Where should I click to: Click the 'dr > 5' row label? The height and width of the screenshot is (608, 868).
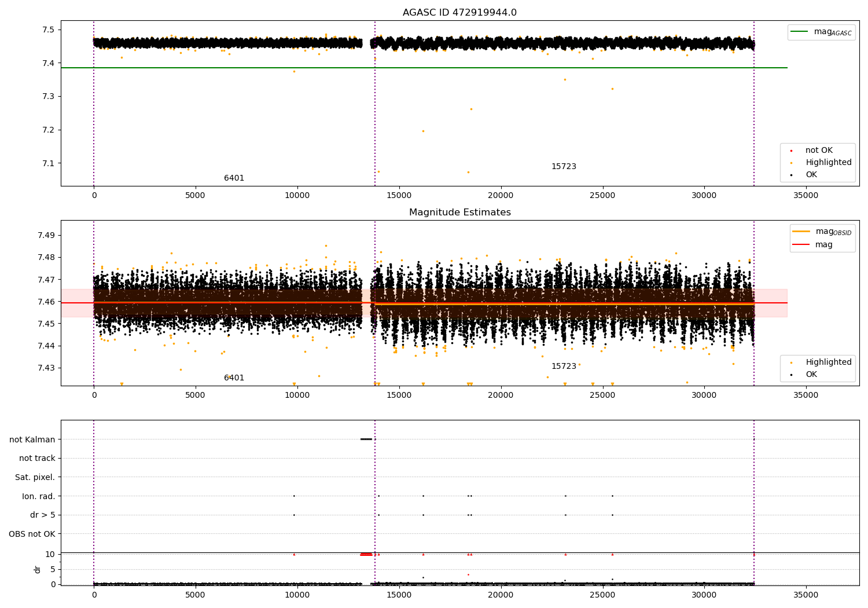[42, 515]
